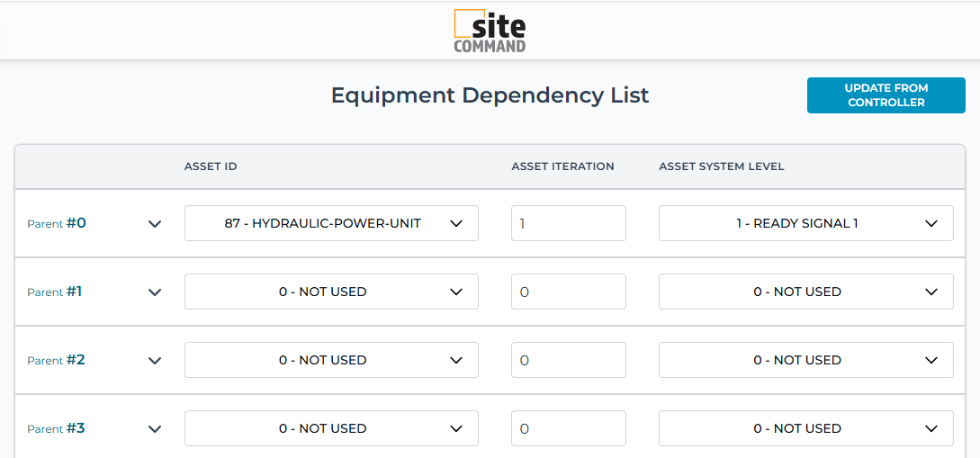Focus Parent #2 Asset Iteration field
The width and height of the screenshot is (980, 458).
click(568, 360)
